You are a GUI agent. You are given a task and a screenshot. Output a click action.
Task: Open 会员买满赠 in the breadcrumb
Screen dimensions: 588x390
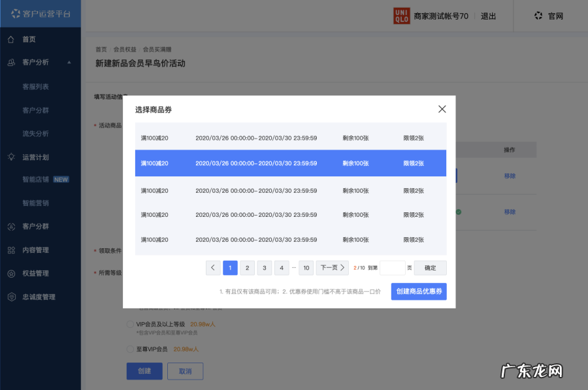pyautogui.click(x=157, y=48)
